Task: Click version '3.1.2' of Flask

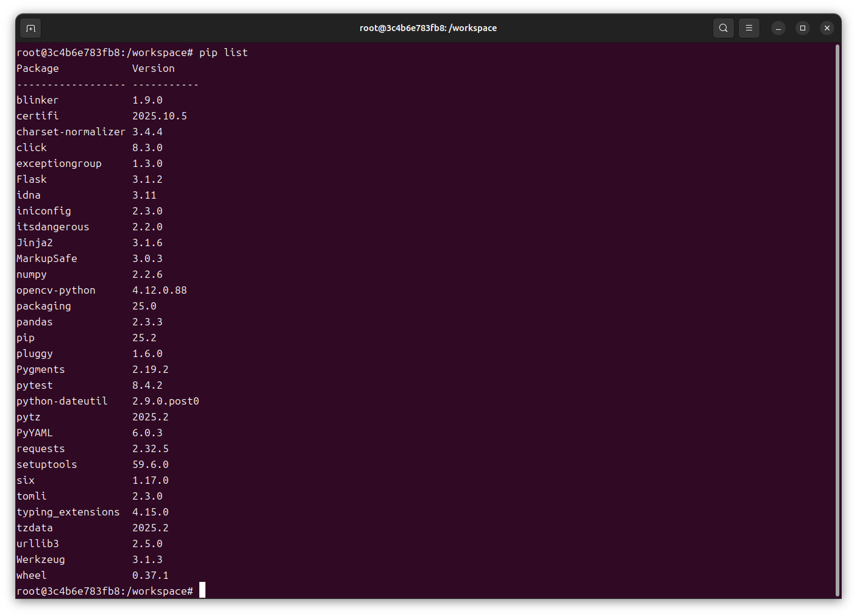Action: 148,180
